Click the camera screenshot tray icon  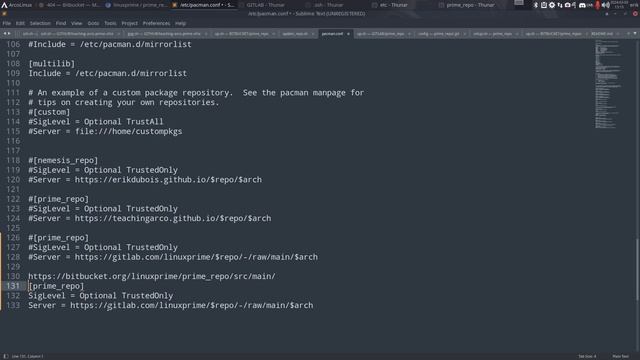tap(567, 5)
